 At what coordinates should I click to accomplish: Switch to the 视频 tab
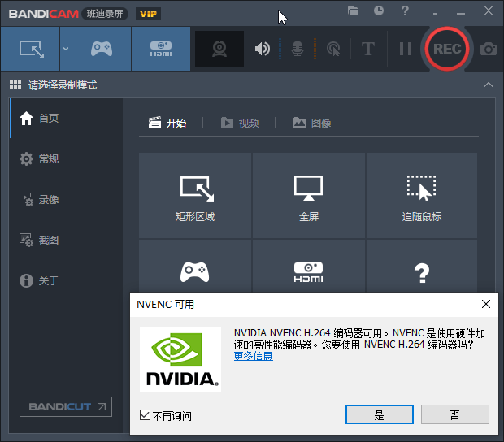pyautogui.click(x=240, y=123)
